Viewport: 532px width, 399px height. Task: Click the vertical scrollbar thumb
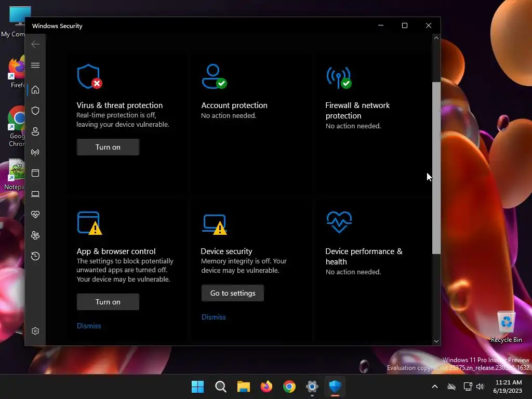coord(436,168)
